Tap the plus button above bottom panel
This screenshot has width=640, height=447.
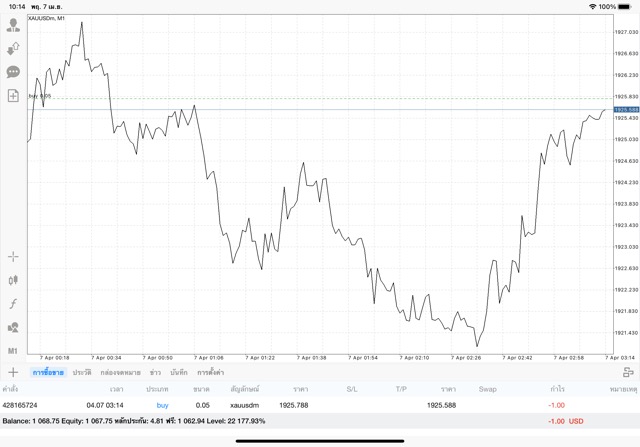[x=13, y=372]
